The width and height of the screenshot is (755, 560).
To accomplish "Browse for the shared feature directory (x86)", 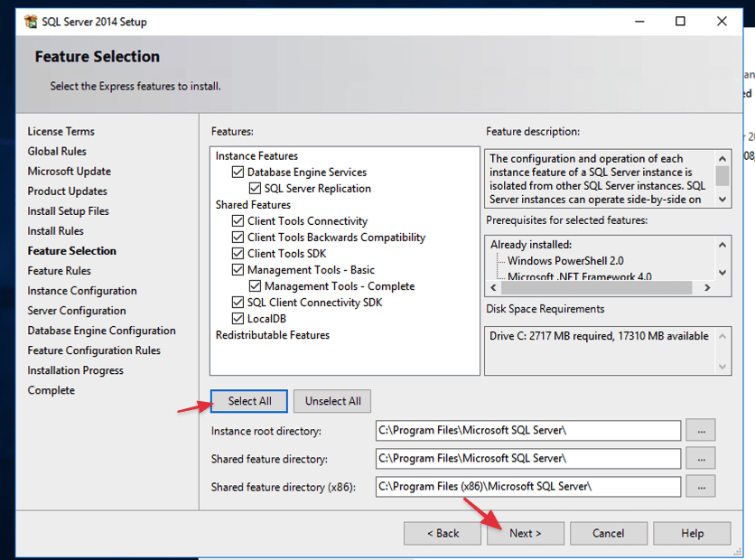I will 701,487.
